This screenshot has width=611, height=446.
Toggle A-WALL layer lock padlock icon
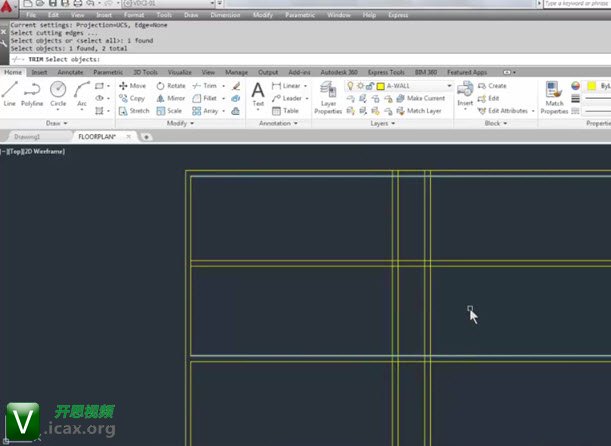(370, 86)
